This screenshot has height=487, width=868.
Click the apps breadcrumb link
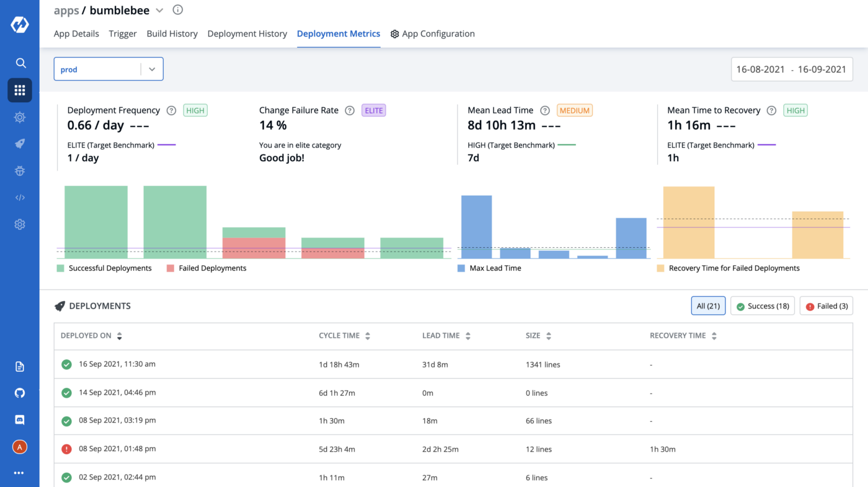pyautogui.click(x=66, y=11)
